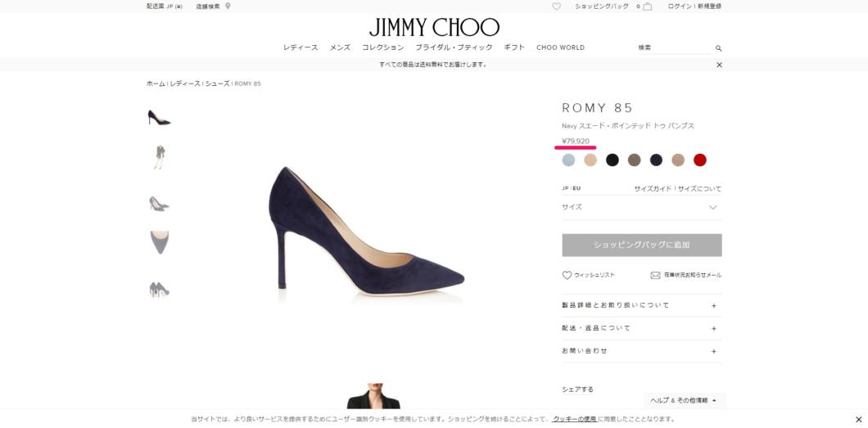The width and height of the screenshot is (868, 428).
Task: Close the cookie notice bar
Action: coord(859,419)
